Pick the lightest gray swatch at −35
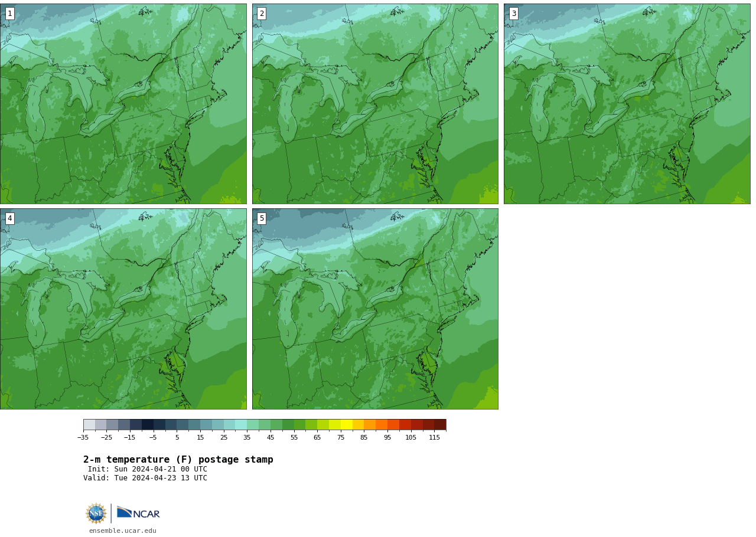This screenshot has height=537, width=756. pyautogui.click(x=89, y=425)
